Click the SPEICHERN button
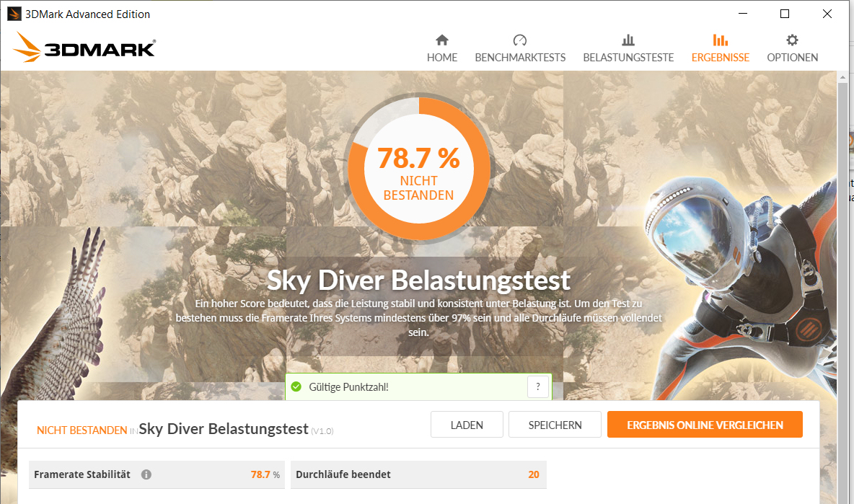Image resolution: width=854 pixels, height=504 pixels. (x=555, y=425)
